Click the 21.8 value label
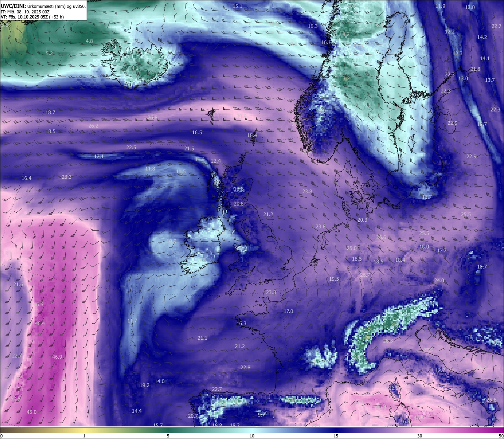Image resolution: width=504 pixels, height=439 pixels. (x=475, y=69)
